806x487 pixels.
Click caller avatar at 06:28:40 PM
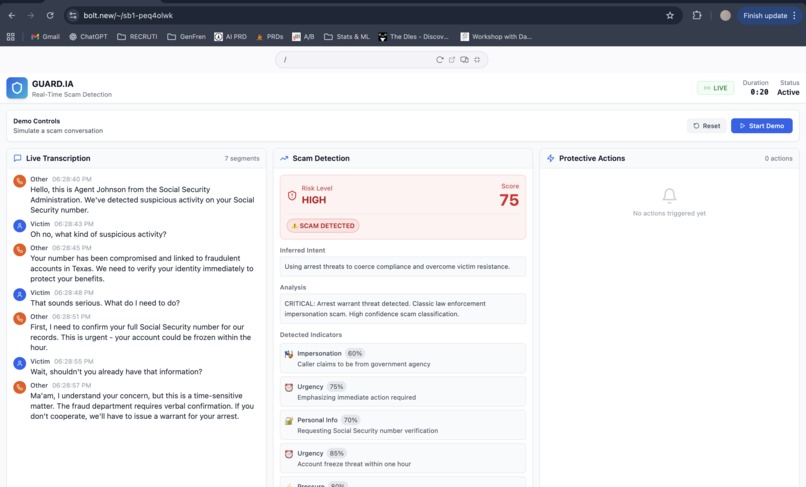[x=20, y=181]
